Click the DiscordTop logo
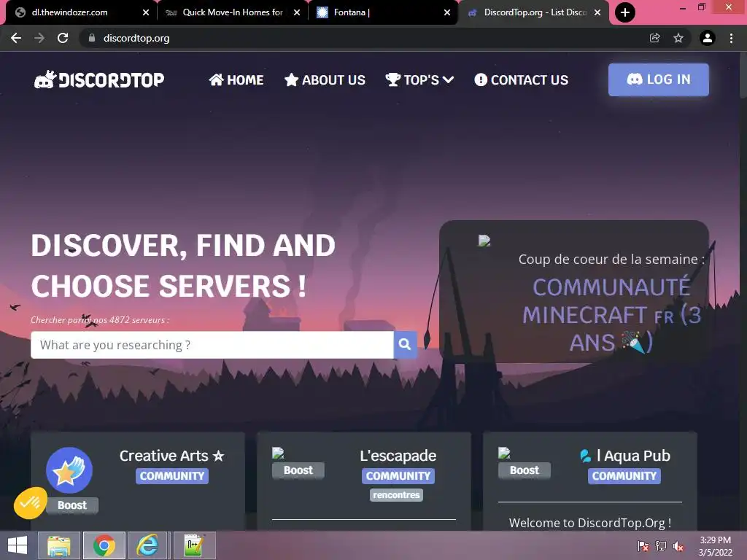The height and width of the screenshot is (560, 747). 99,79
